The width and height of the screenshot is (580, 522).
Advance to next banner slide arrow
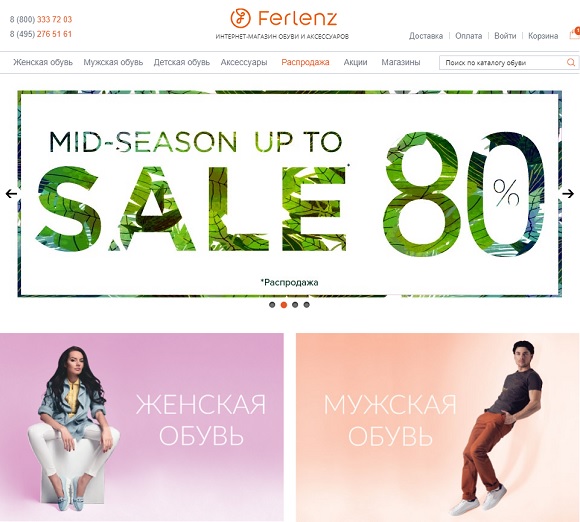568,193
